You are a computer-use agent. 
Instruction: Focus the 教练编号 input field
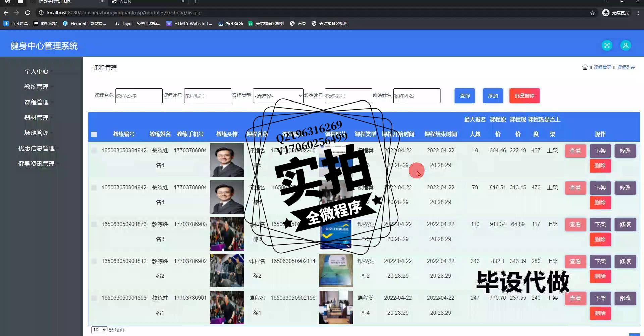coord(348,96)
